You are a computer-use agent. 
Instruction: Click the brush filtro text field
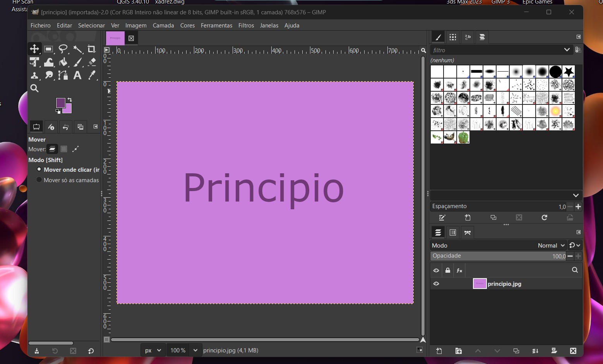pyautogui.click(x=495, y=50)
